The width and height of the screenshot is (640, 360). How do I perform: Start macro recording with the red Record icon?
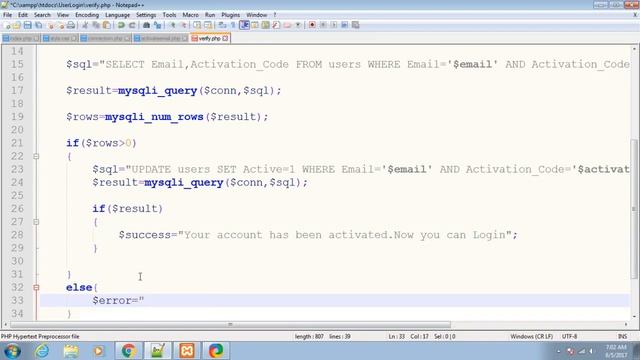pos(312,25)
